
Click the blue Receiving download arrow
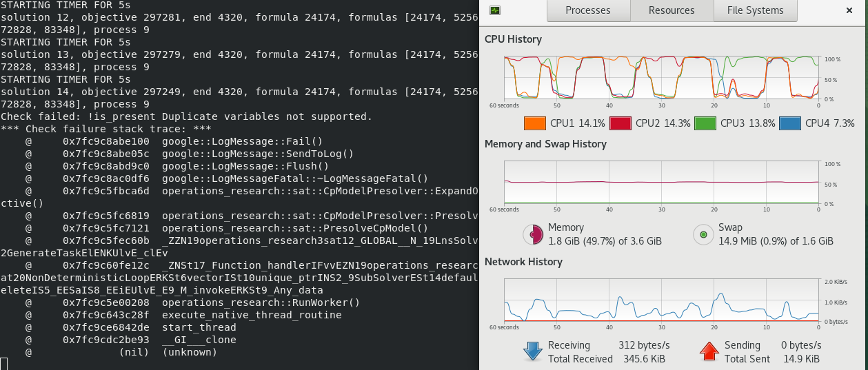pos(533,351)
